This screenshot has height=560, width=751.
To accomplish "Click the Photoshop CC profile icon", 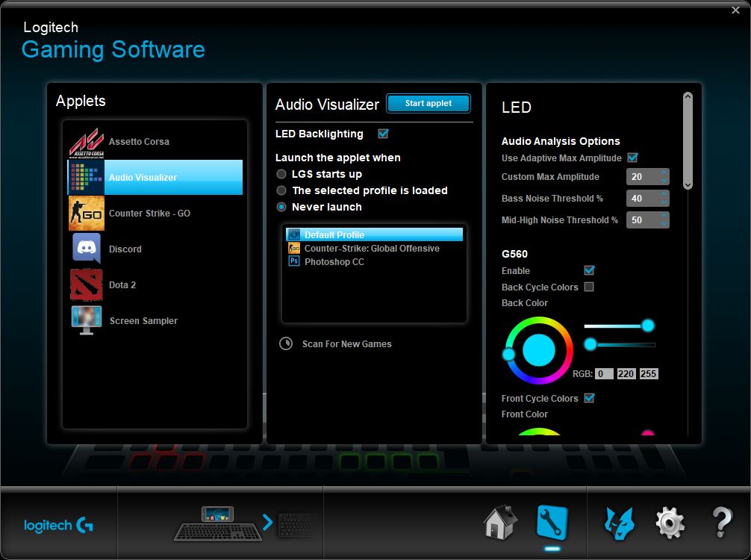I will 293,261.
